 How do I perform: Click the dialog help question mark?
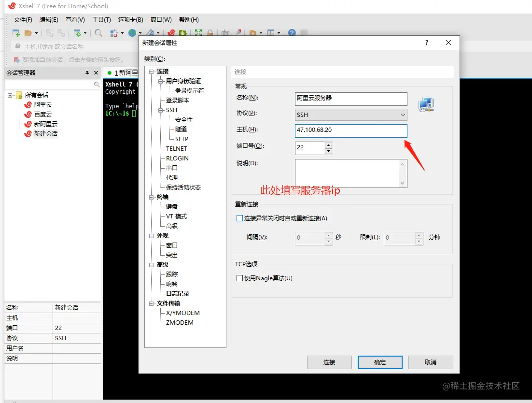[426, 43]
